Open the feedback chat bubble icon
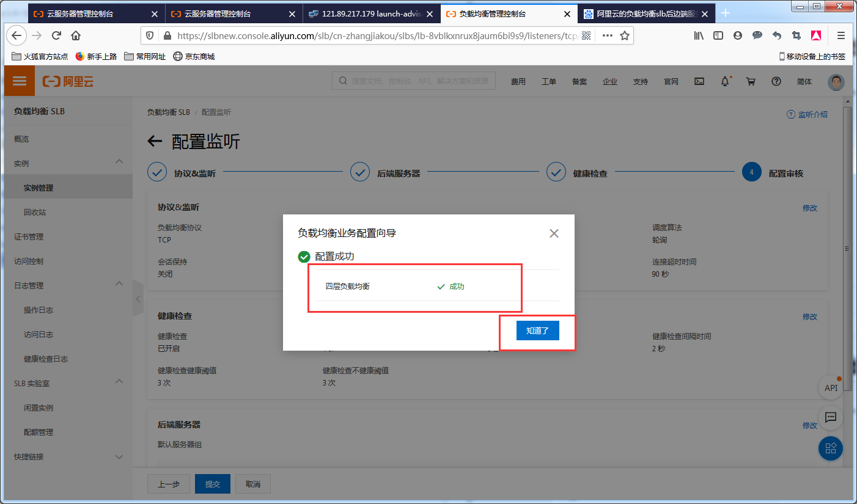The width and height of the screenshot is (857, 504). pyautogui.click(x=830, y=418)
